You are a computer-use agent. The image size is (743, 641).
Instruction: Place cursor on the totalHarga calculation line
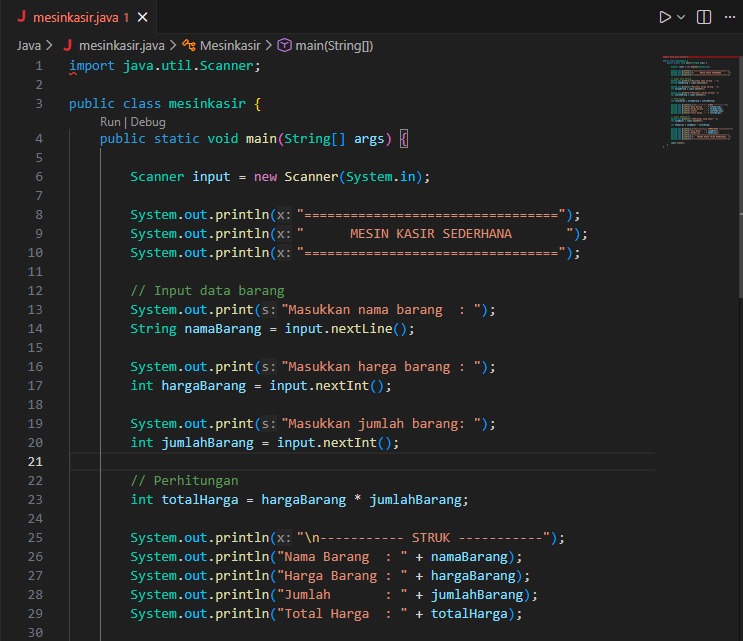pos(298,500)
